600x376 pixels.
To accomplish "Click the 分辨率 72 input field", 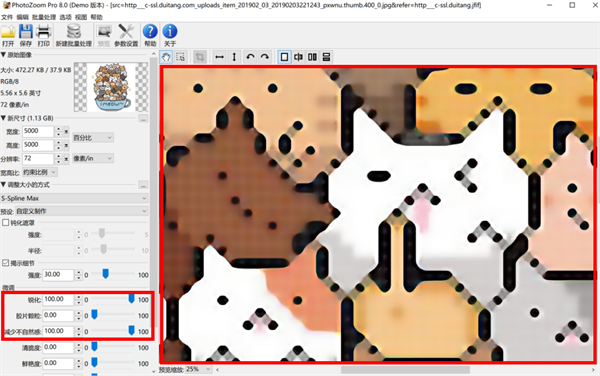I will pos(38,159).
